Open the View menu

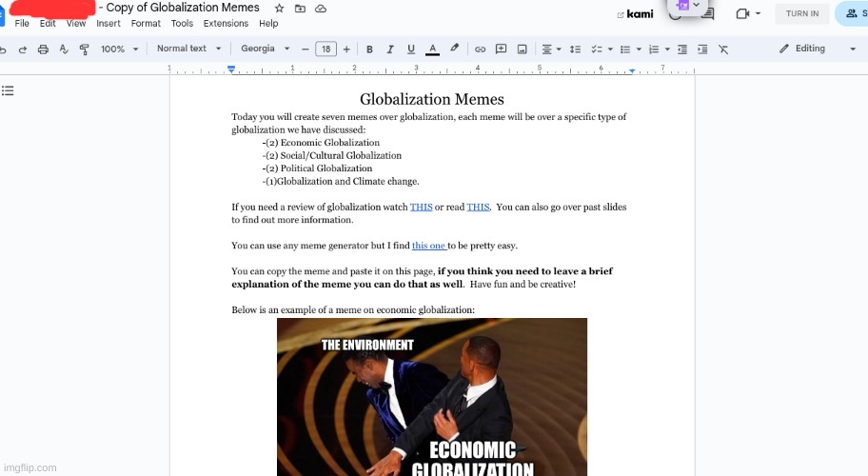point(76,23)
